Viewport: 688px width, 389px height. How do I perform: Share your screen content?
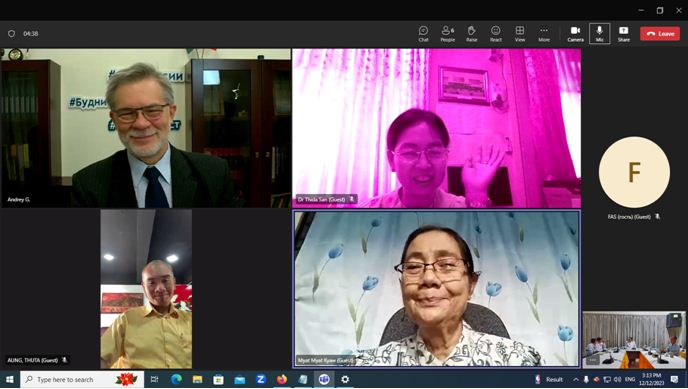624,34
